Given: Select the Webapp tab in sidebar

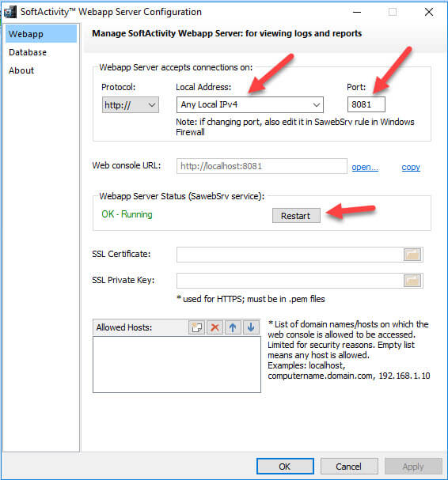Looking at the screenshot, I should (40, 34).
